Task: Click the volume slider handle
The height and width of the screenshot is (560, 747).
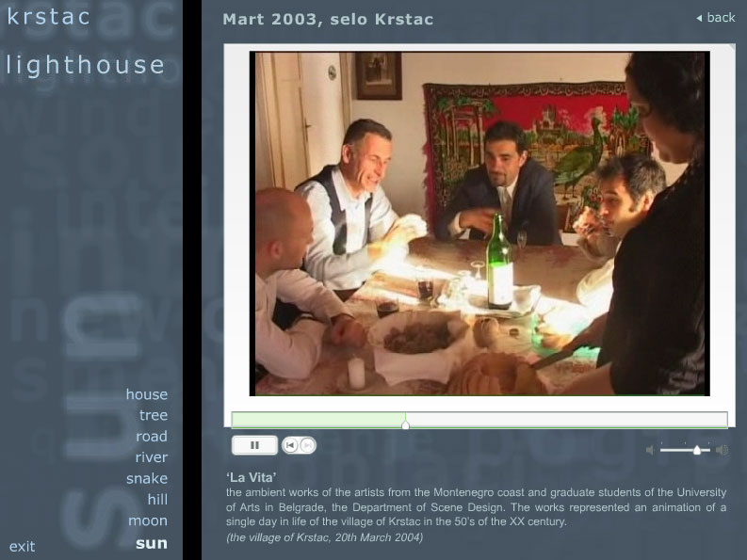Action: [x=697, y=450]
